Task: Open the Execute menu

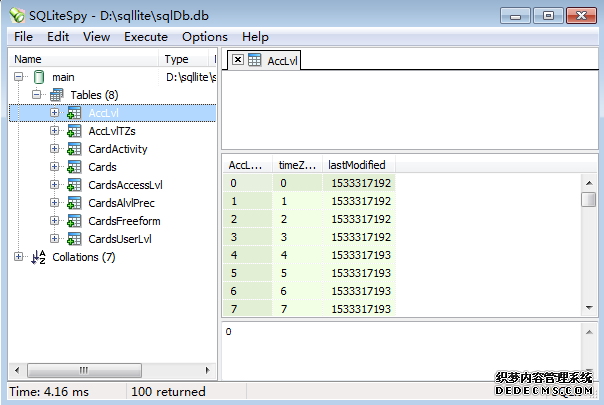Action: [x=146, y=37]
